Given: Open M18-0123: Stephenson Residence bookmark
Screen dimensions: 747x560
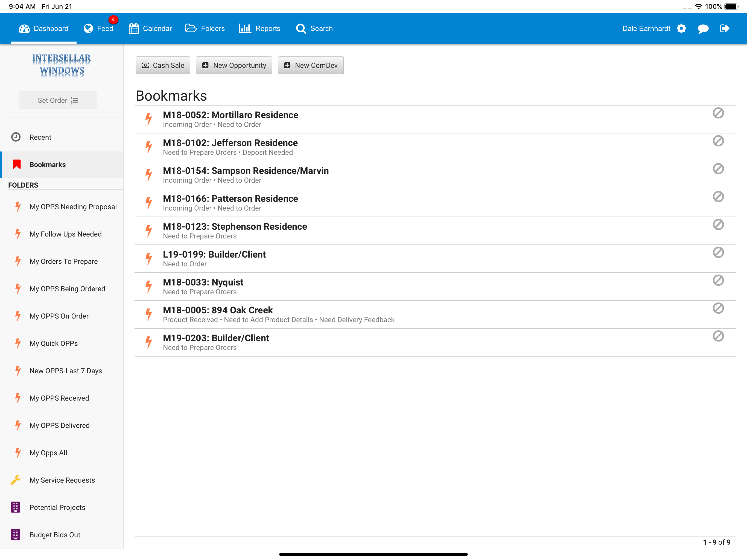Looking at the screenshot, I should pos(435,231).
